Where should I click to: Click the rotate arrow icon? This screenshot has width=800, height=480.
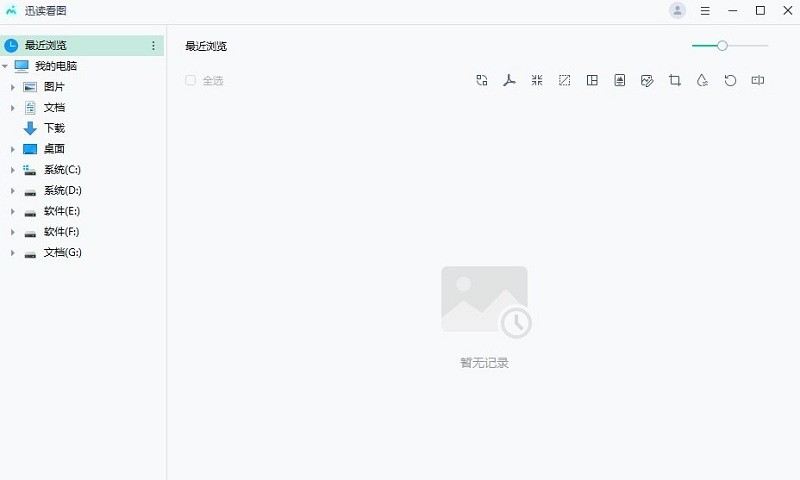(x=730, y=80)
